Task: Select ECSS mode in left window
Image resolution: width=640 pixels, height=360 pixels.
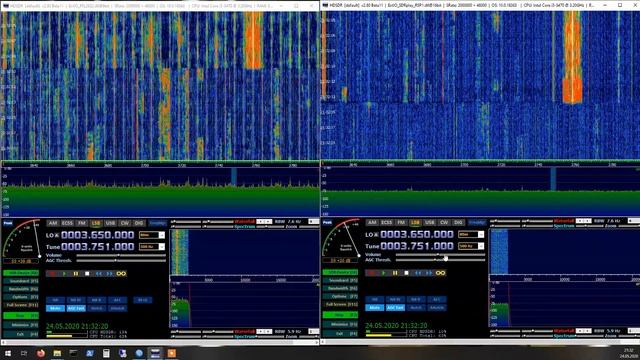Action: [67, 223]
